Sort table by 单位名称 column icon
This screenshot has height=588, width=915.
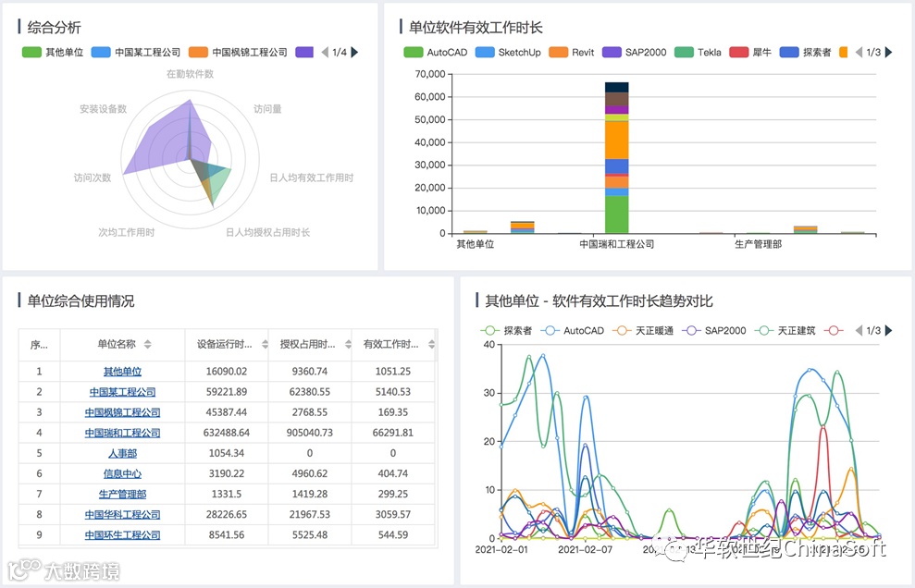click(x=148, y=344)
